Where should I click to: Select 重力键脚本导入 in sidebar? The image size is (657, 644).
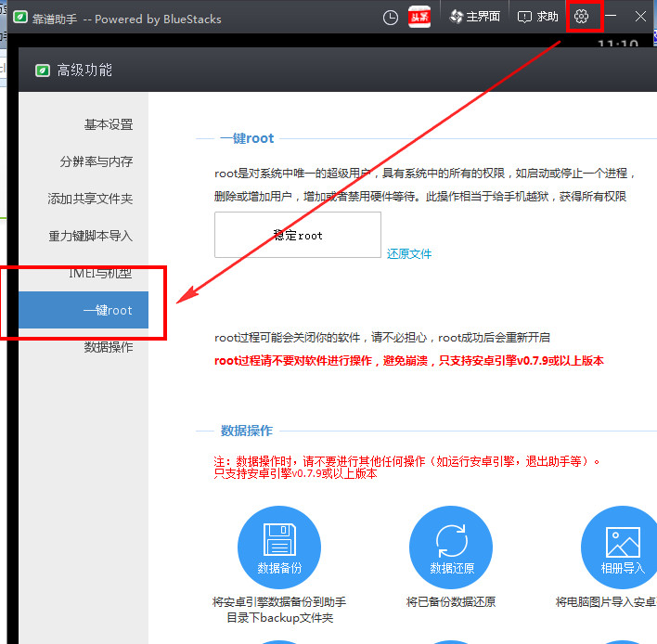(91, 236)
